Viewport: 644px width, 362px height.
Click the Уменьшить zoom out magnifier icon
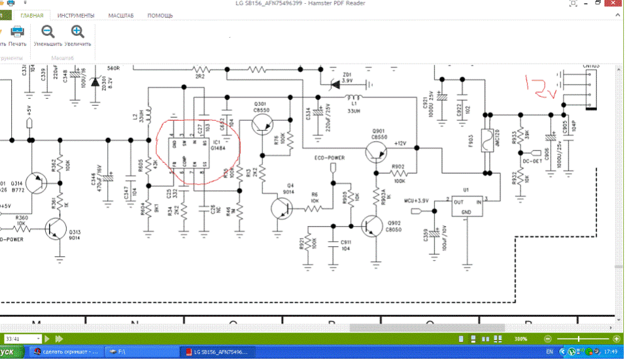[x=48, y=32]
